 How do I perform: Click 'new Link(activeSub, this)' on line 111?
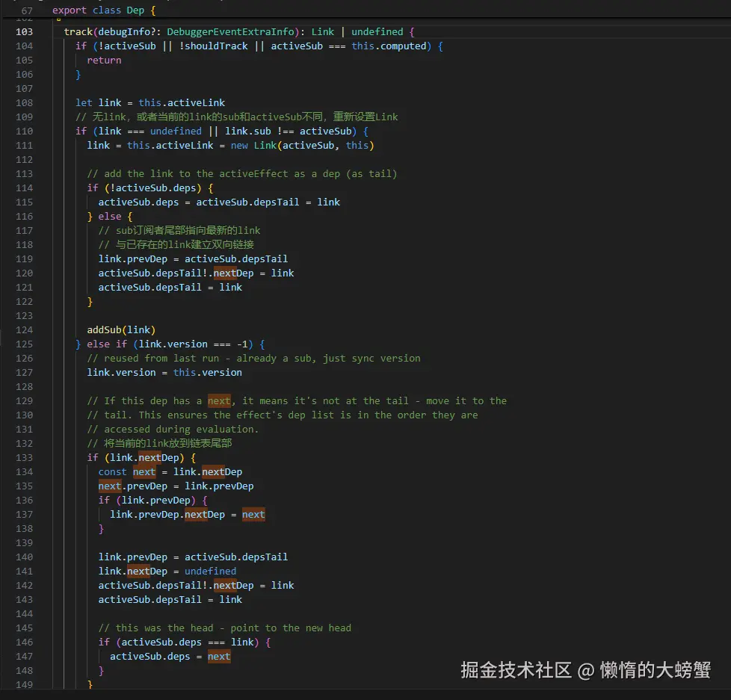pyautogui.click(x=303, y=146)
